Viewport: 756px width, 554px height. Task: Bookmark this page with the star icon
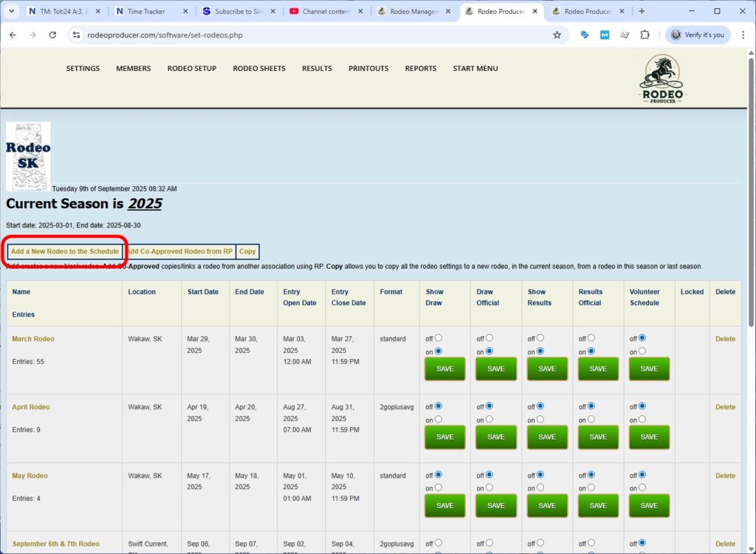[x=557, y=35]
